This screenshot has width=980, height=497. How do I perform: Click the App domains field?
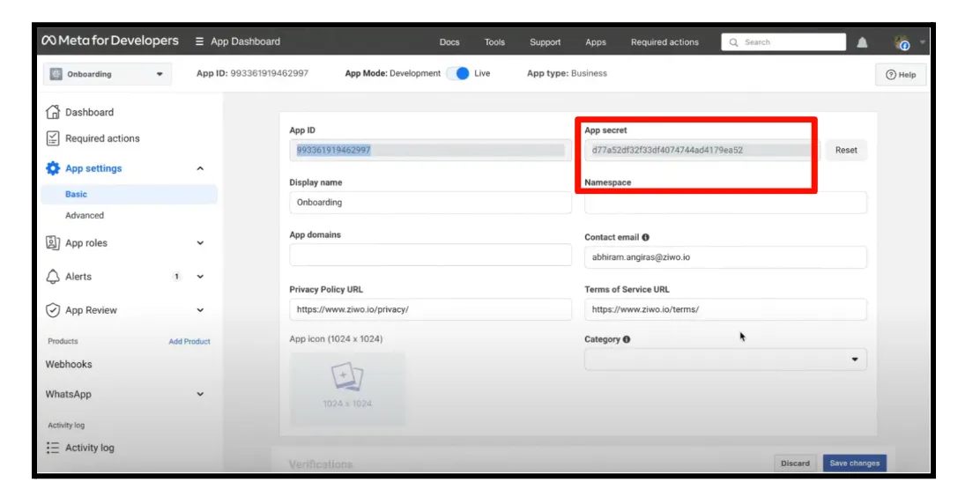430,255
